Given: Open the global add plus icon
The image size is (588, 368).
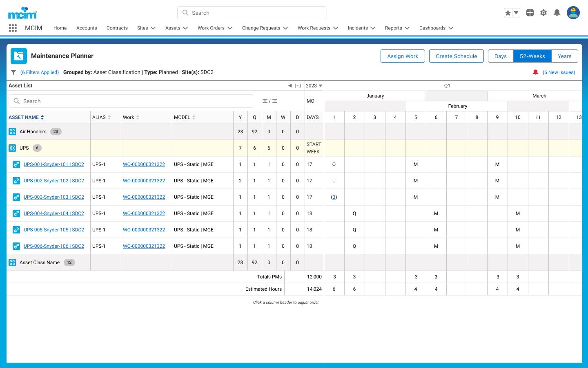Looking at the screenshot, I should (x=530, y=13).
